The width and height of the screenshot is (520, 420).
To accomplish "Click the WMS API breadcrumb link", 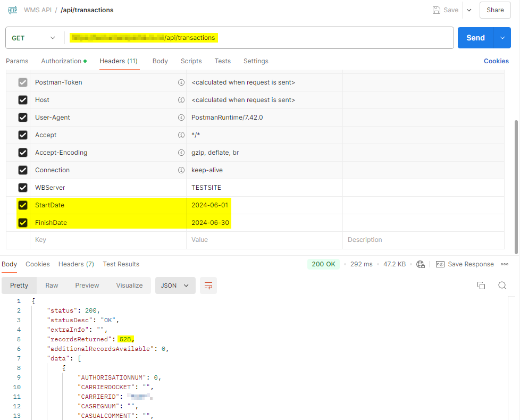I will [x=38, y=10].
